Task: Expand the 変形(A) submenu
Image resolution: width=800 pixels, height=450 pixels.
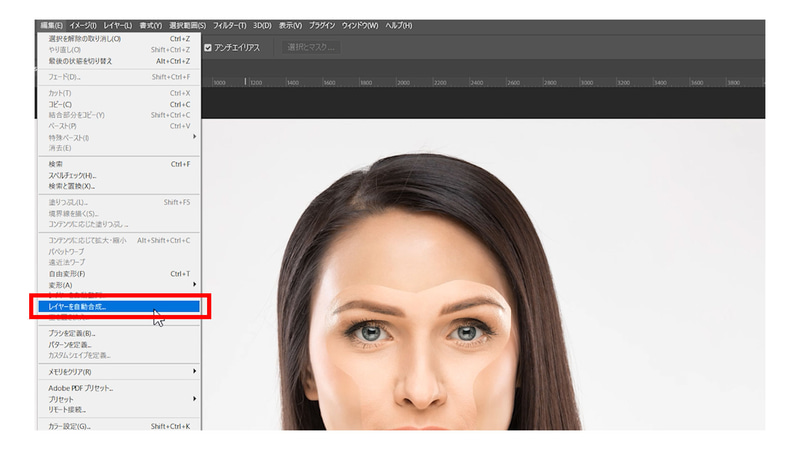Action: coord(119,285)
